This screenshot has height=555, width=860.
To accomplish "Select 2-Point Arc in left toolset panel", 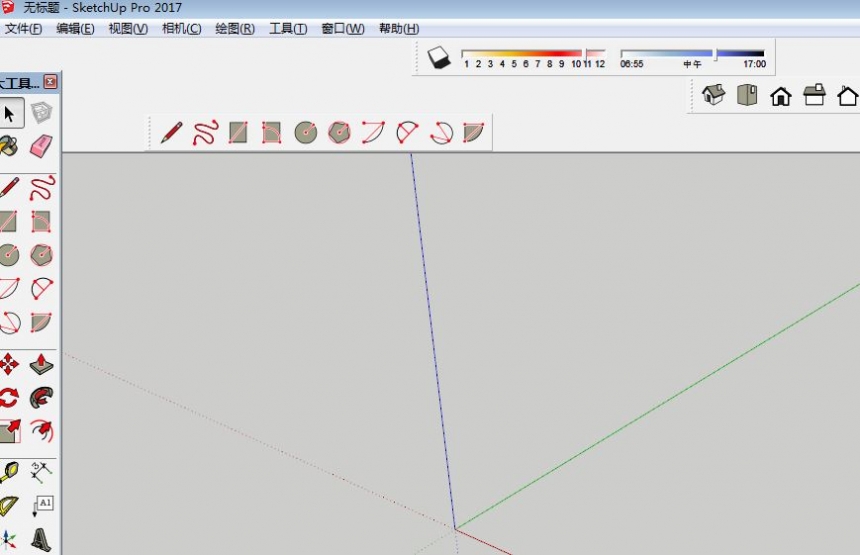I will [42, 288].
